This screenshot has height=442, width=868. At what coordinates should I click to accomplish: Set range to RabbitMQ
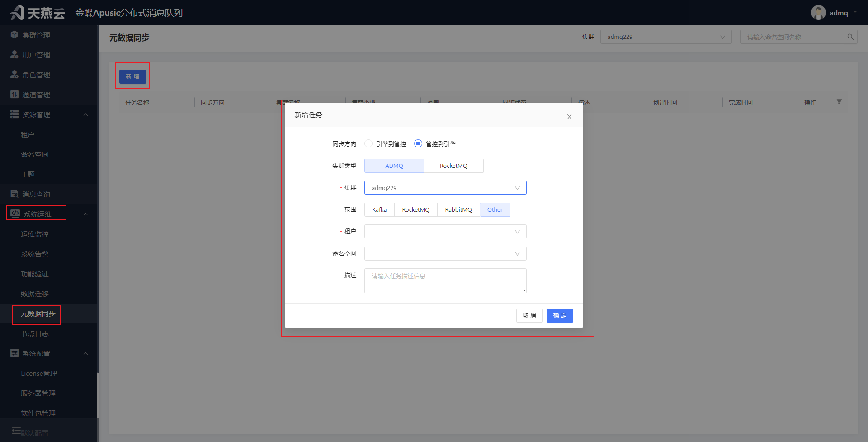(458, 209)
